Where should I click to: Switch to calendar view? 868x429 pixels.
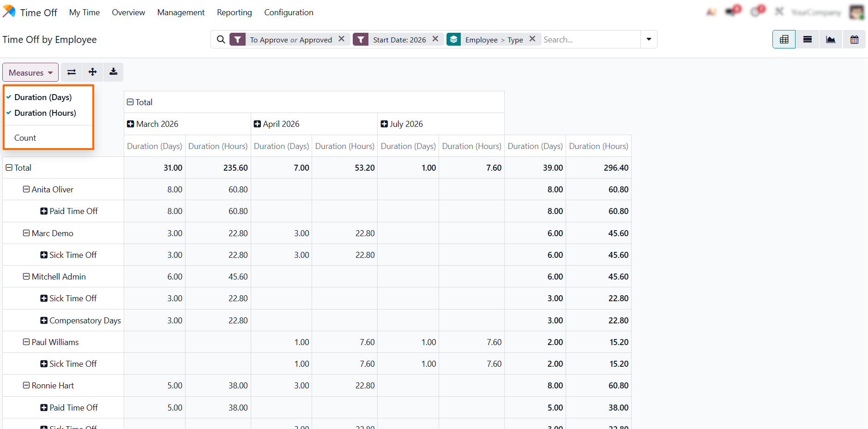(854, 40)
